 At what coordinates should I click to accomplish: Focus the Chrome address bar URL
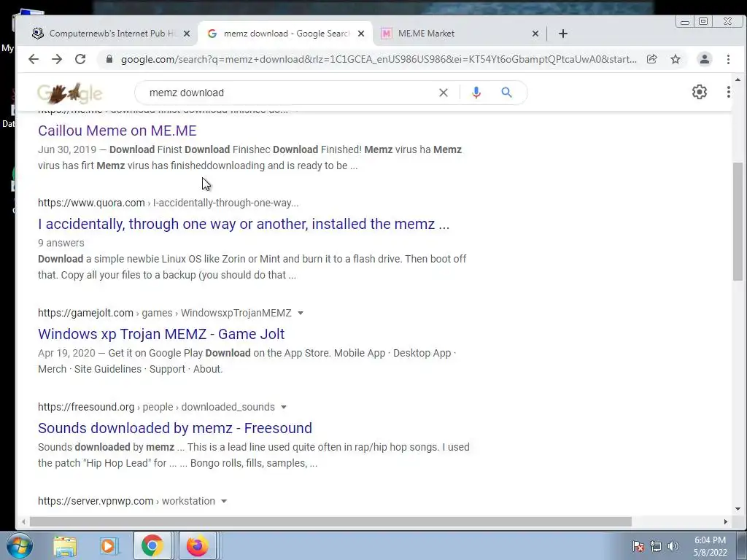click(379, 59)
